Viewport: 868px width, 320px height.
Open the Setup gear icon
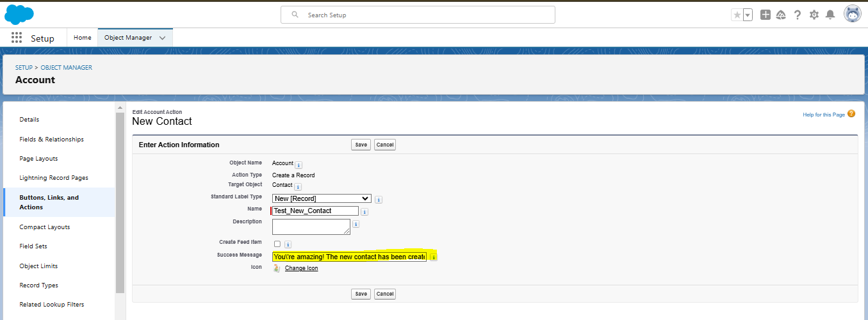tap(814, 15)
